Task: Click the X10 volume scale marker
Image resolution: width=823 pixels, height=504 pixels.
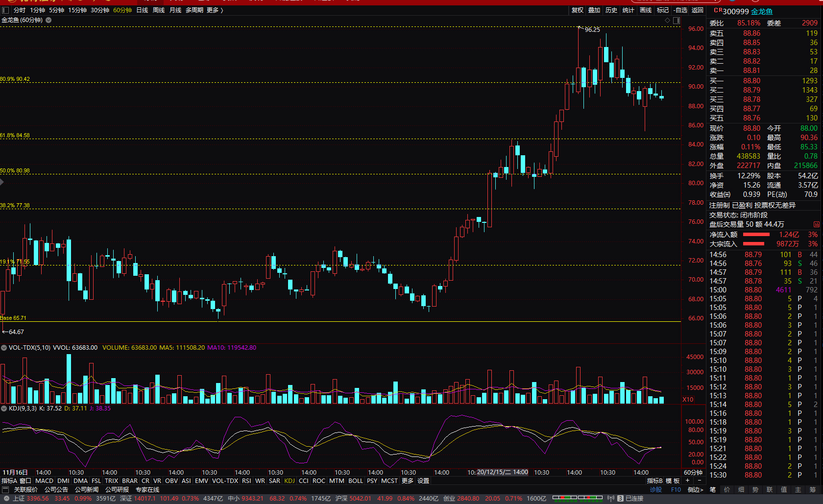Action: (688, 400)
